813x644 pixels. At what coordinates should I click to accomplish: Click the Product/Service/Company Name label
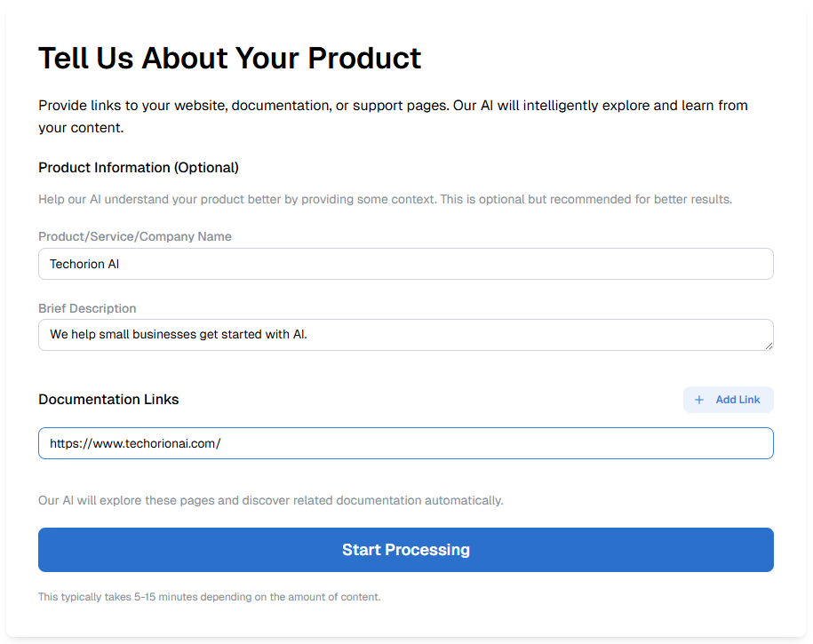coord(134,236)
